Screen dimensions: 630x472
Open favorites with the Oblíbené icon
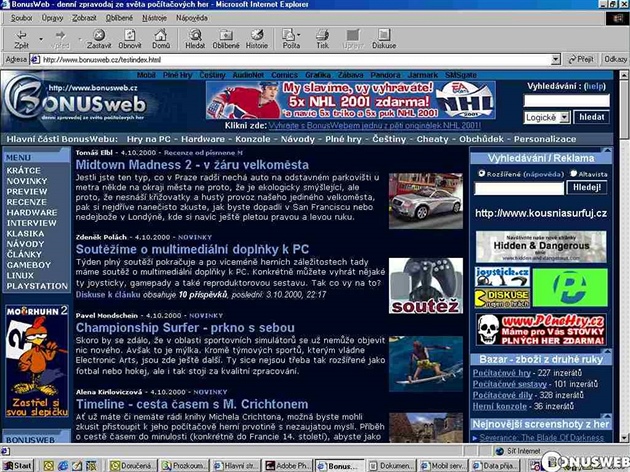point(226,39)
